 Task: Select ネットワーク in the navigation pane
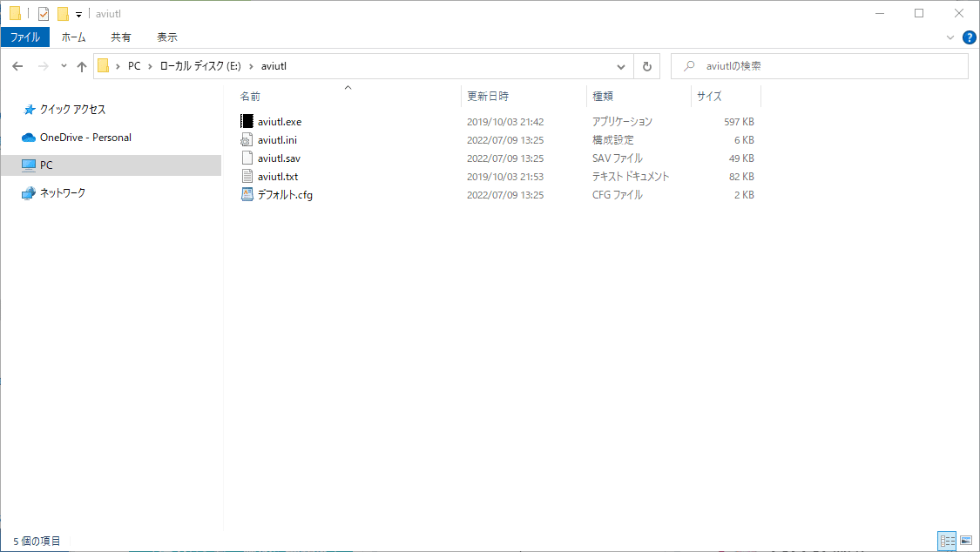tap(63, 193)
